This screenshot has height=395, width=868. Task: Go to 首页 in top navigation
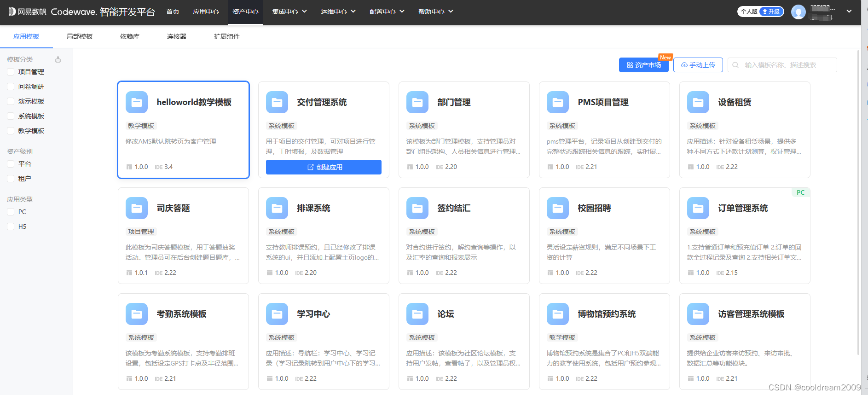[x=173, y=12]
